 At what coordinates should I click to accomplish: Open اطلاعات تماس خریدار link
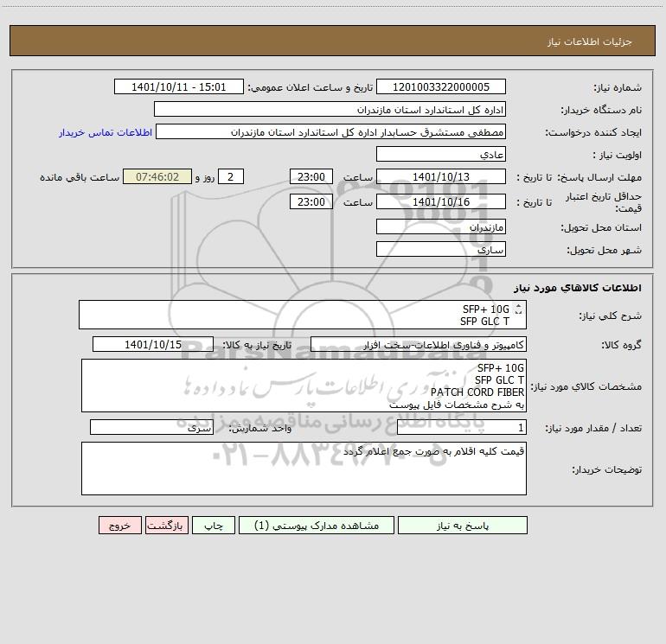point(106,132)
